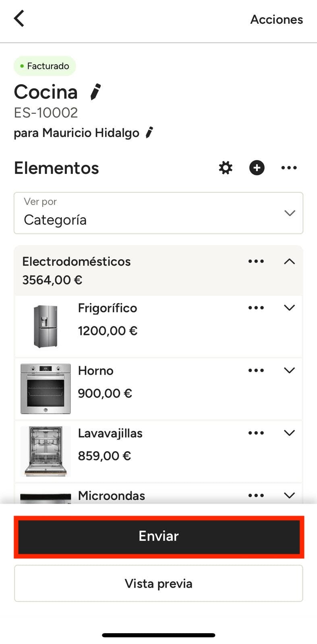Image resolution: width=317 pixels, height=644 pixels.
Task: Tap the back arrow icon
Action: tap(19, 19)
